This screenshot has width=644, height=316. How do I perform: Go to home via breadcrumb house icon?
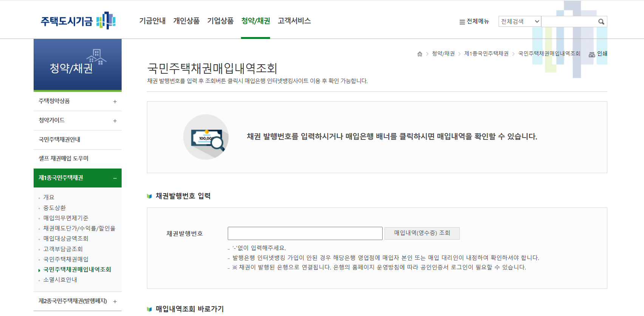tap(420, 54)
